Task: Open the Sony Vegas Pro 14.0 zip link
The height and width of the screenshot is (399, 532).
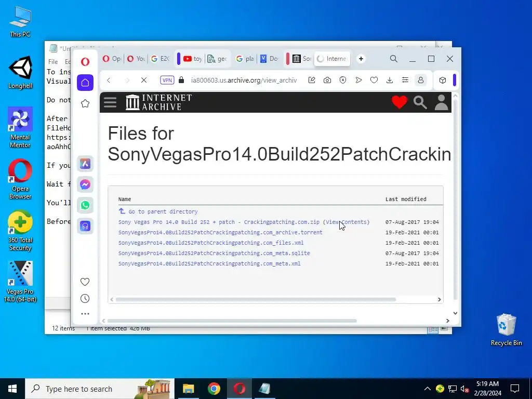Action: tap(219, 222)
